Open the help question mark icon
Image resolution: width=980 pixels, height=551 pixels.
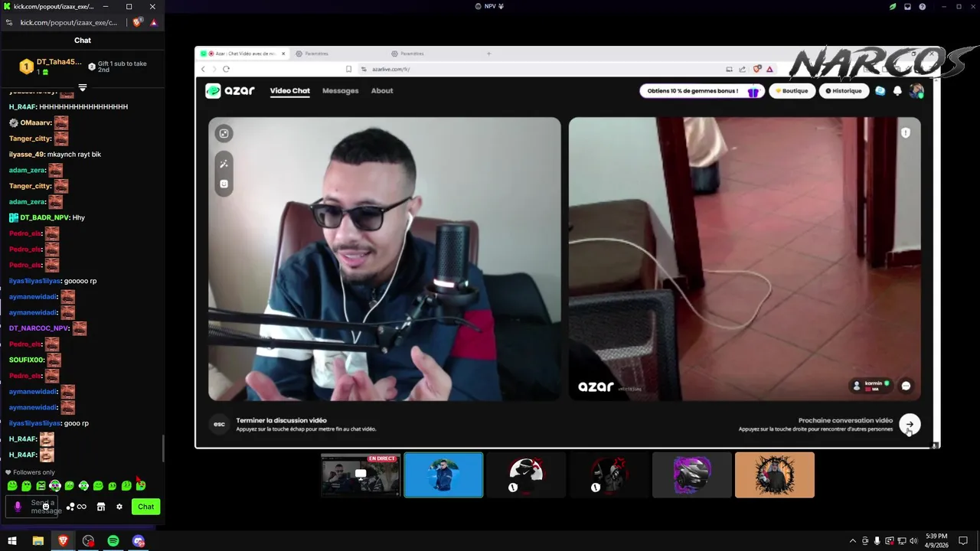click(923, 6)
